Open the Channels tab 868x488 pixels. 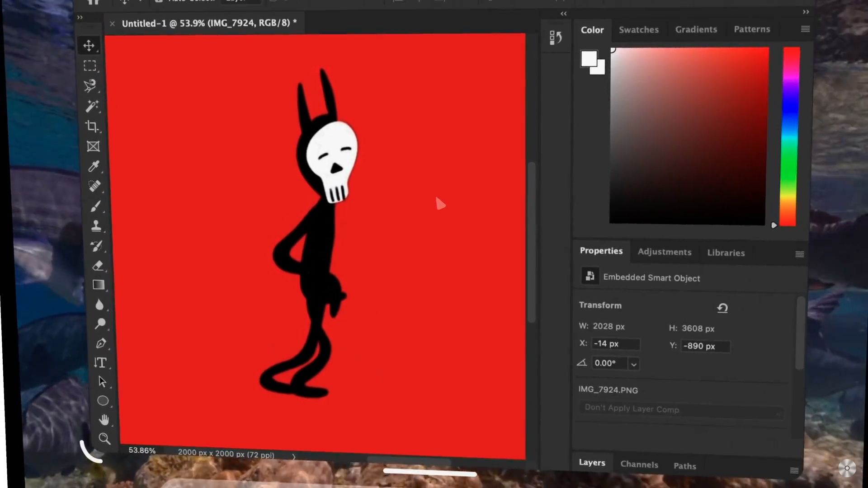pyautogui.click(x=639, y=465)
